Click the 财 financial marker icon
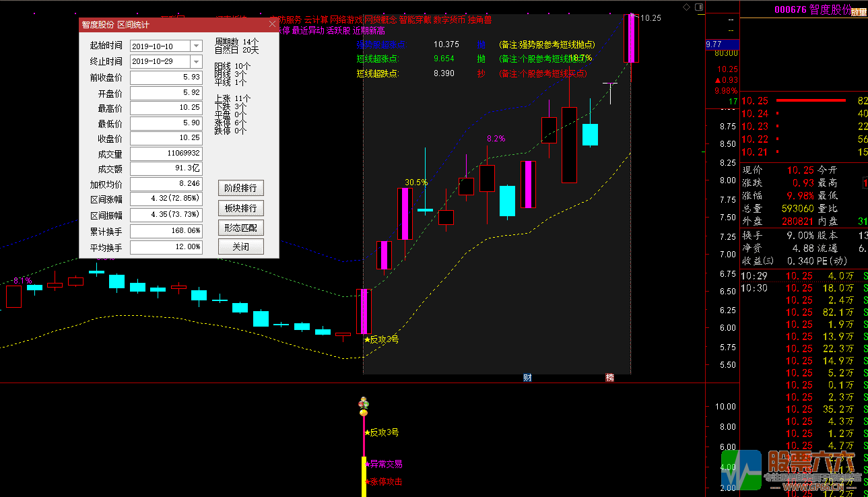 point(528,378)
